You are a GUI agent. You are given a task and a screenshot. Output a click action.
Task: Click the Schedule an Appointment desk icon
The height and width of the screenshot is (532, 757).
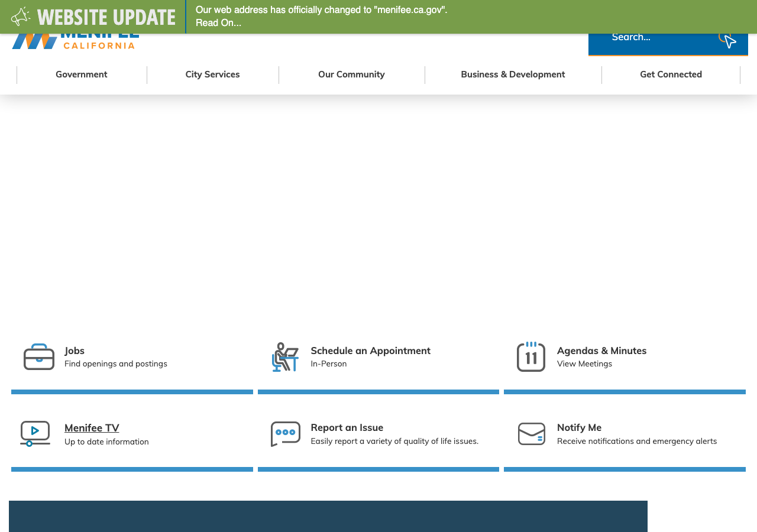pos(285,357)
